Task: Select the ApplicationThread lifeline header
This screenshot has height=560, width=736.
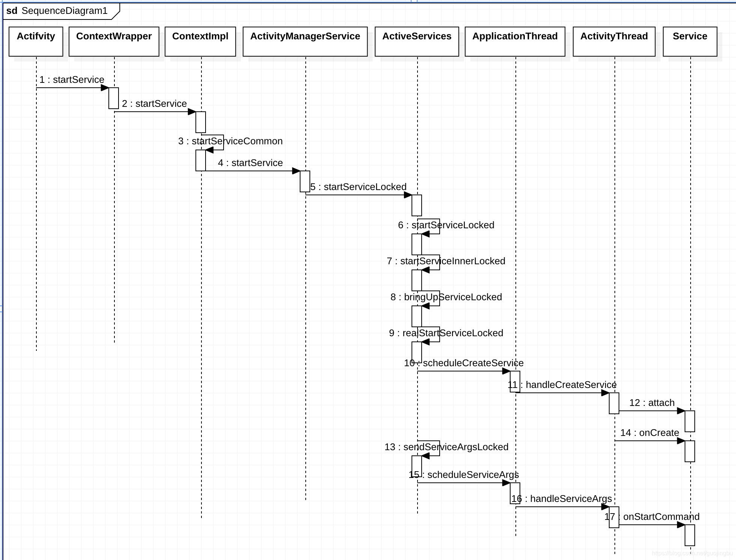Action: click(x=515, y=42)
